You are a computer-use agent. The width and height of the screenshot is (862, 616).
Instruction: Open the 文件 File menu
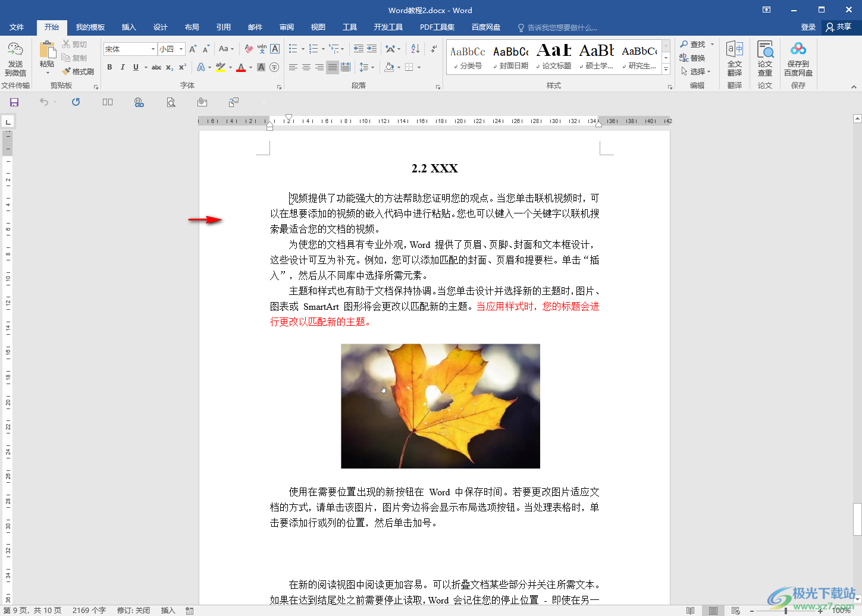click(17, 27)
